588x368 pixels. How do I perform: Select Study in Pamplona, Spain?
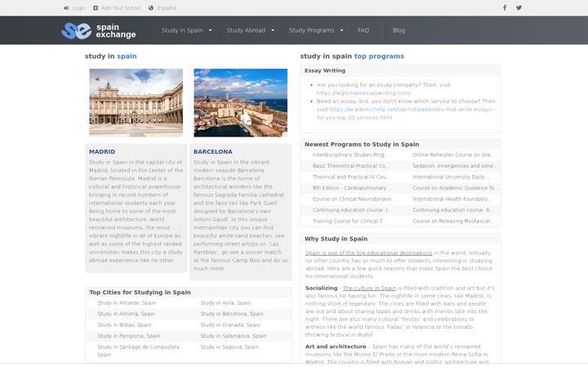click(x=129, y=336)
